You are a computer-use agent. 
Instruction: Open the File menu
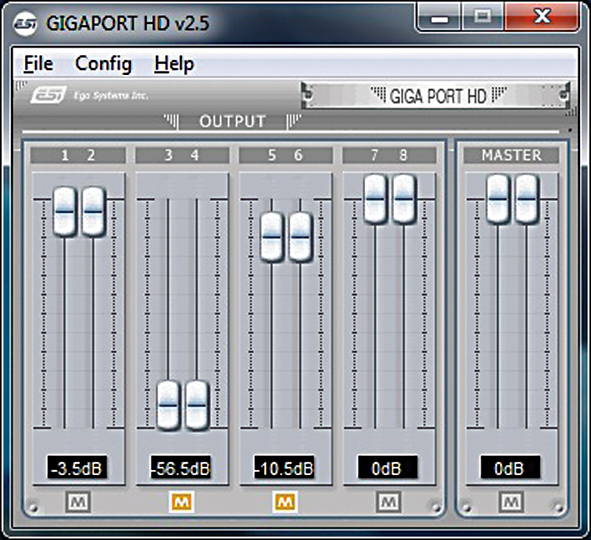[38, 64]
